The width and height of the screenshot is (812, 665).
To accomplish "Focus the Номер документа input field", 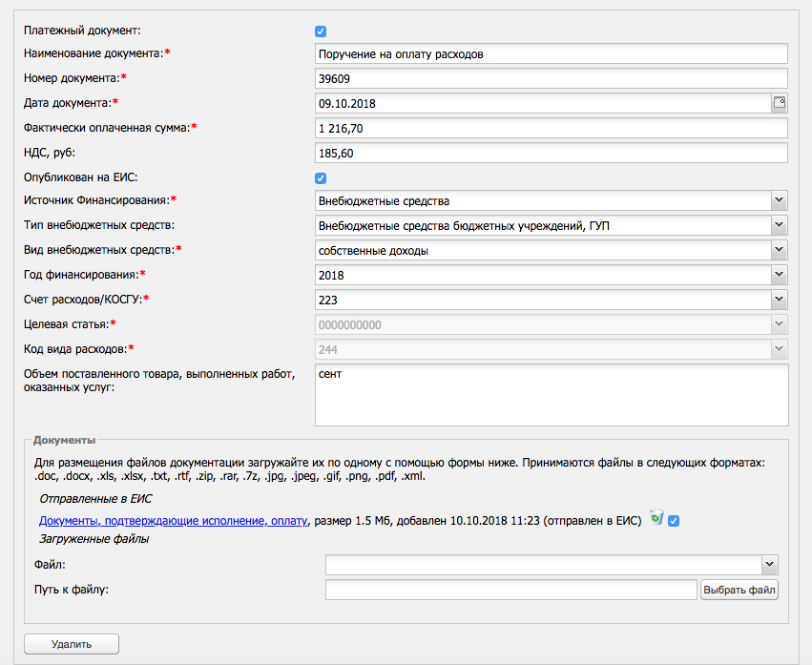I will (x=551, y=78).
